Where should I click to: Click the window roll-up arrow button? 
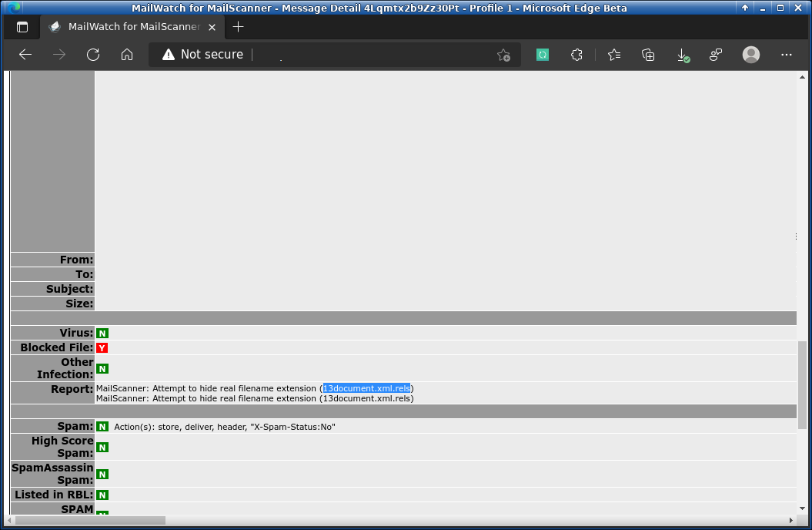click(745, 8)
